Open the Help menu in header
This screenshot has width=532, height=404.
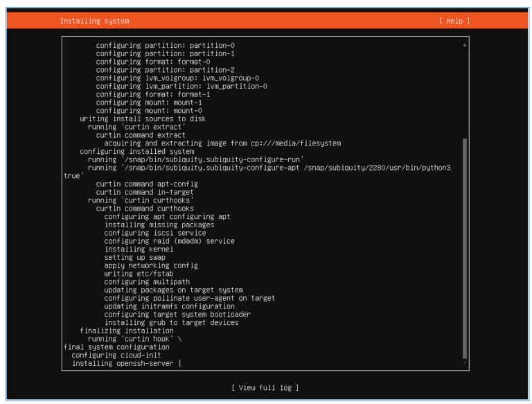point(454,21)
